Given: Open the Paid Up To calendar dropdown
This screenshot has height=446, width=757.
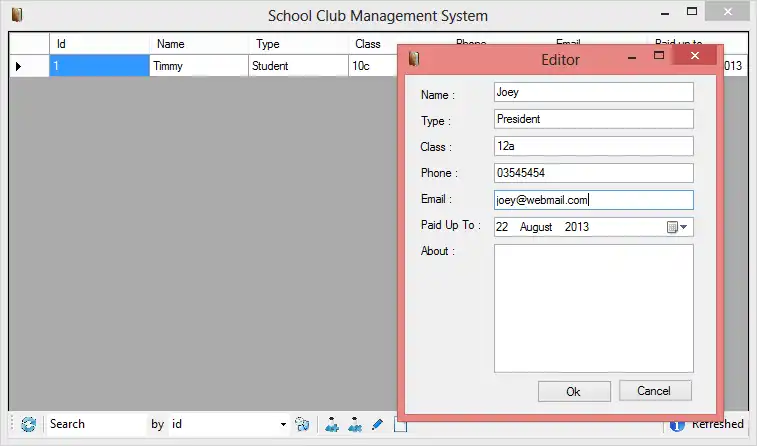Looking at the screenshot, I should pos(678,227).
